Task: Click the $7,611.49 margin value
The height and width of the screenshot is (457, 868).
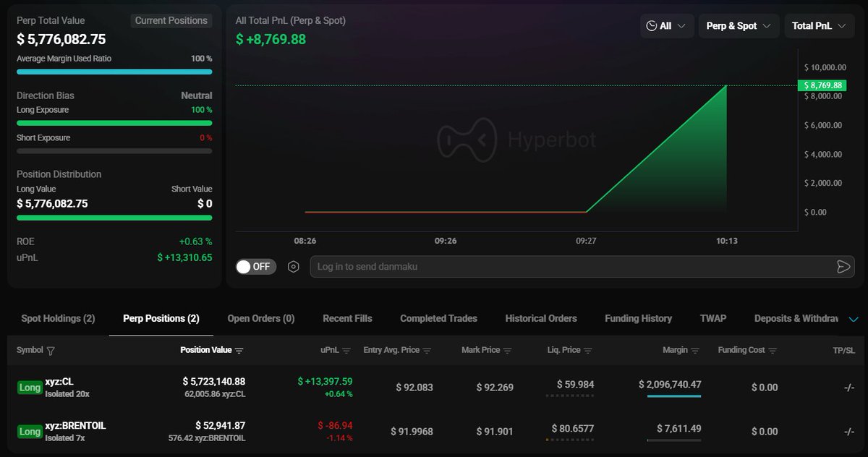Action: (x=678, y=429)
